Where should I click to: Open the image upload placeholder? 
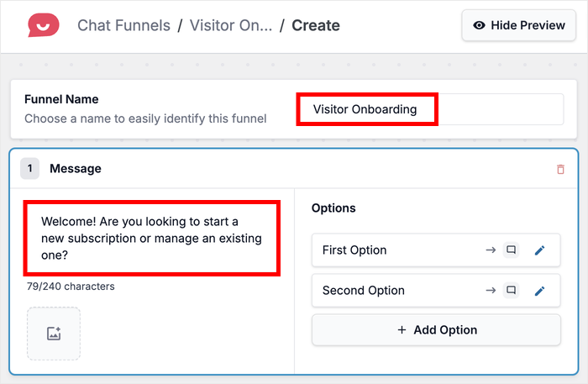54,334
